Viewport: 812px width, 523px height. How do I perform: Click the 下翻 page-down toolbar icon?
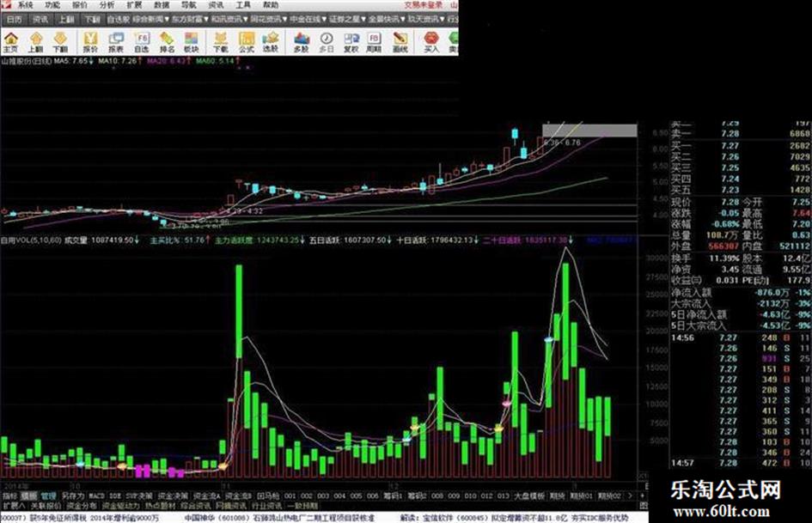60,42
